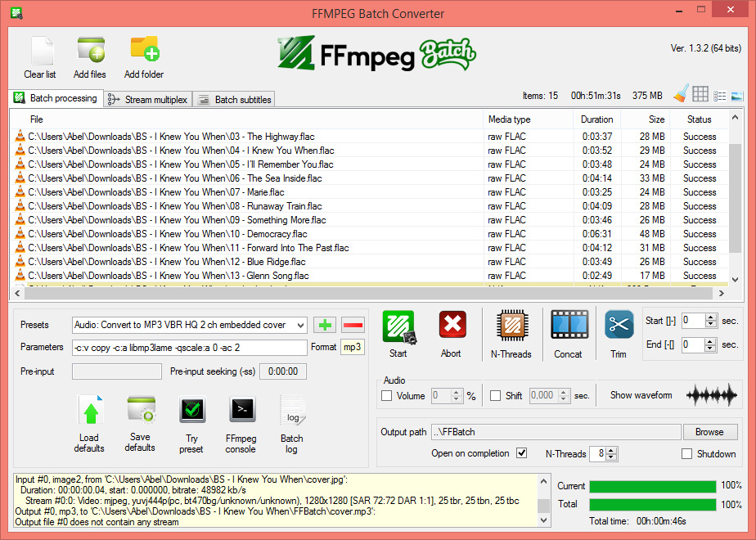Click the broom clean-list icon
The image size is (756, 540).
click(682, 93)
